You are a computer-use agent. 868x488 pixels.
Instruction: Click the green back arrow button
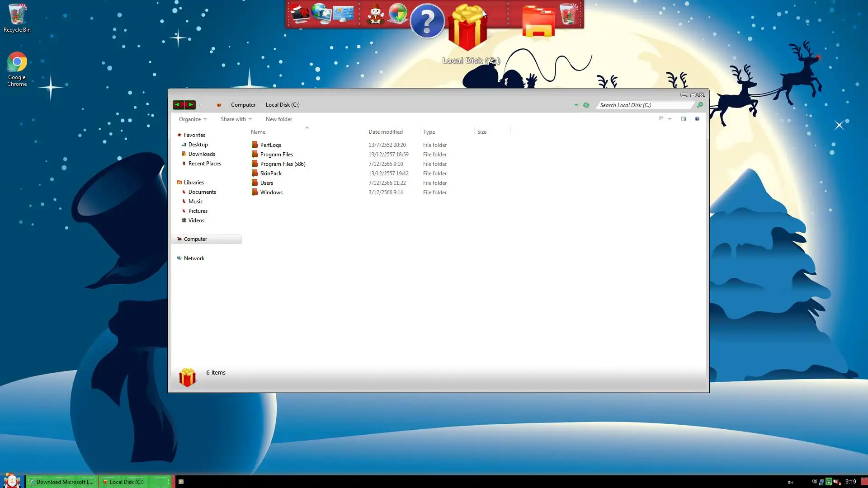[x=178, y=105]
